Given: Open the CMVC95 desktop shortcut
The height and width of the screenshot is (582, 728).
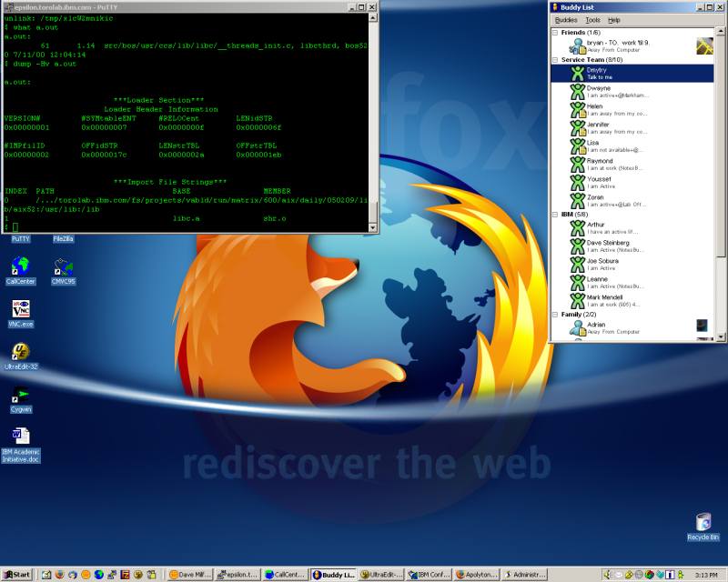Looking at the screenshot, I should tap(63, 266).
